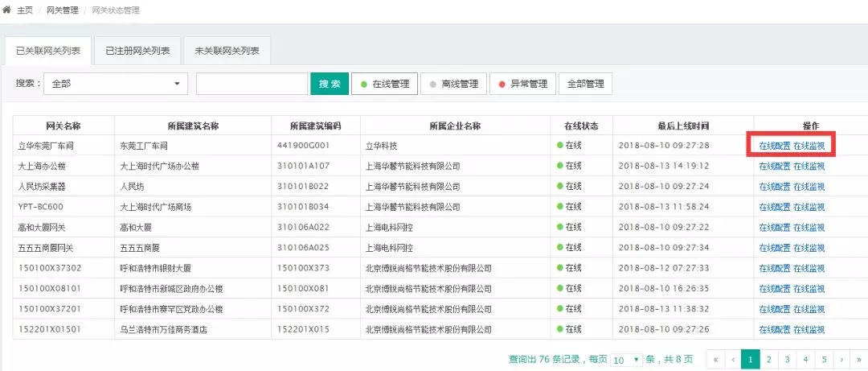Go to first page with « button
This screenshot has width=868, height=371.
tap(716, 360)
